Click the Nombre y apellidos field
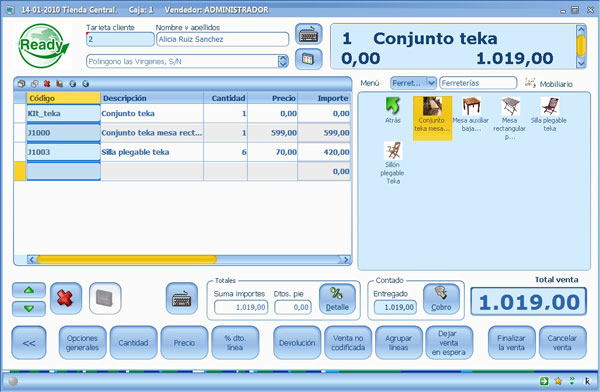600x392 pixels. pyautogui.click(x=222, y=39)
